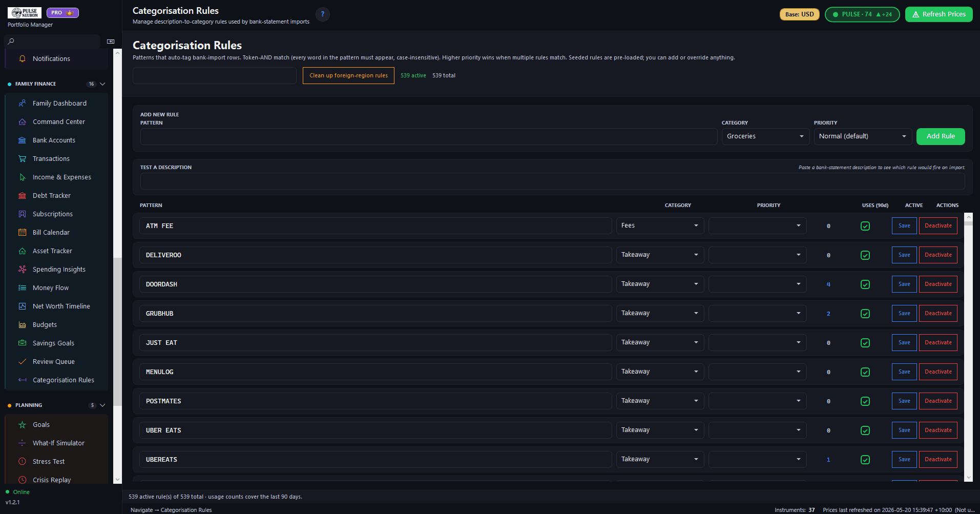Toggle active checkbox for MENULOG rule
The width and height of the screenshot is (980, 514).
pos(865,372)
